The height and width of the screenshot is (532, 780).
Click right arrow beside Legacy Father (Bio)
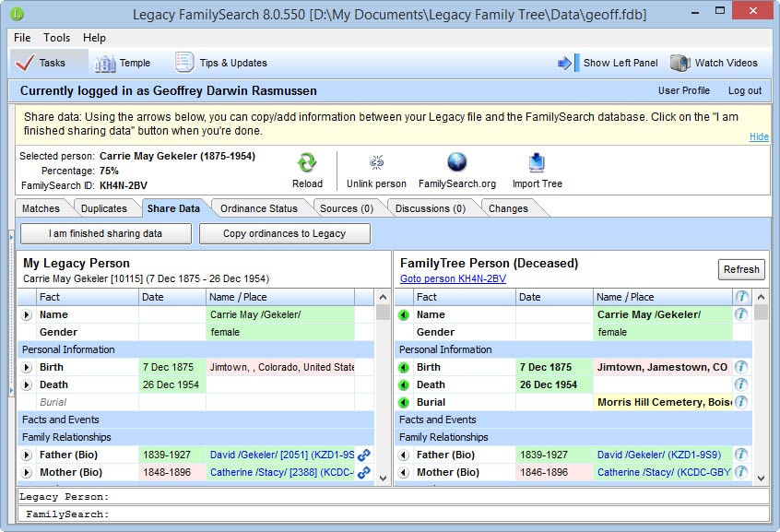tap(27, 455)
